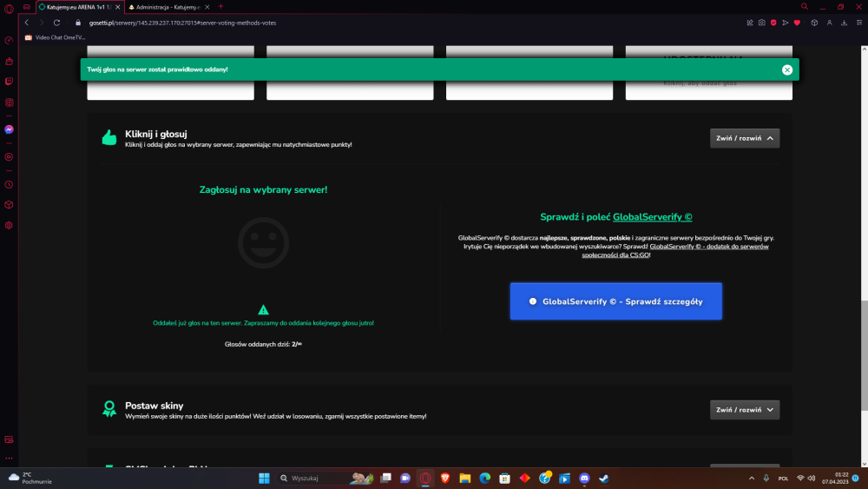Open Brave browser from the taskbar

click(x=445, y=478)
